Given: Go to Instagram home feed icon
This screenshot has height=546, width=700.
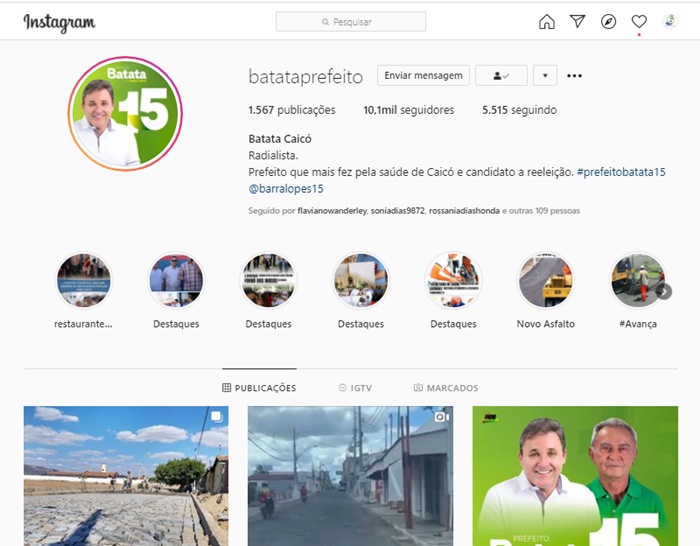Looking at the screenshot, I should point(546,22).
